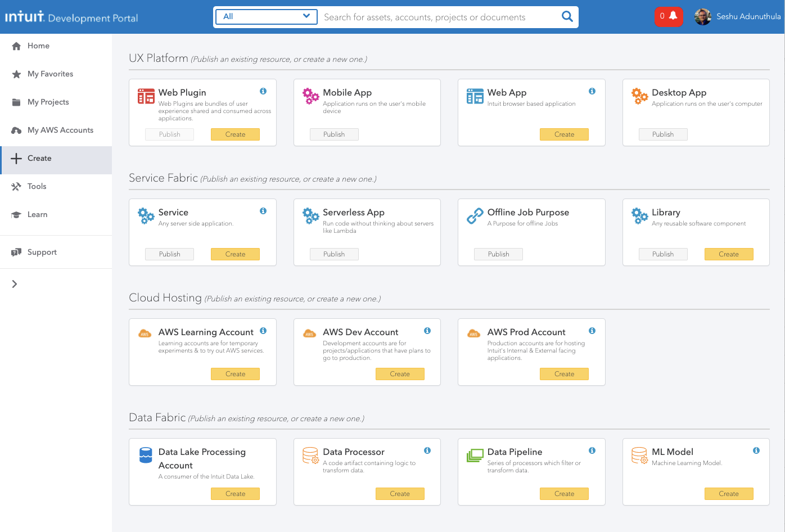Image resolution: width=785 pixels, height=532 pixels.
Task: Open notifications via the red bell icon
Action: 668,16
